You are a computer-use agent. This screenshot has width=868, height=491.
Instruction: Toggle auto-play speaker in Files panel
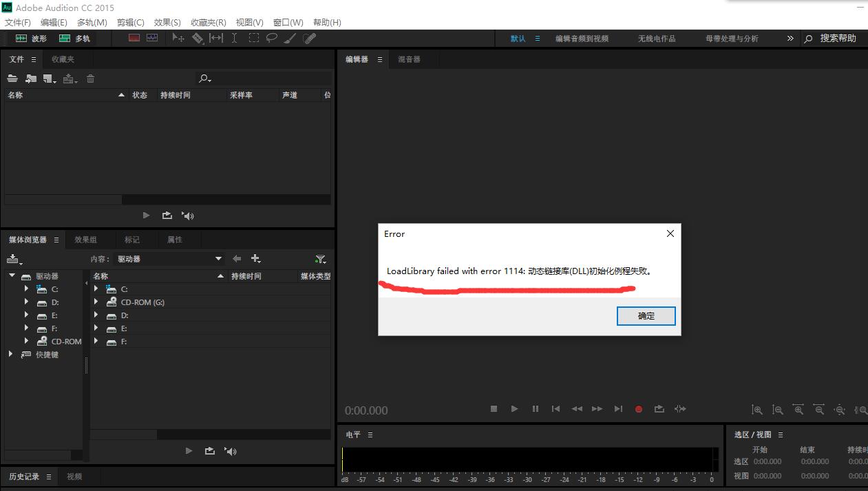(x=188, y=216)
